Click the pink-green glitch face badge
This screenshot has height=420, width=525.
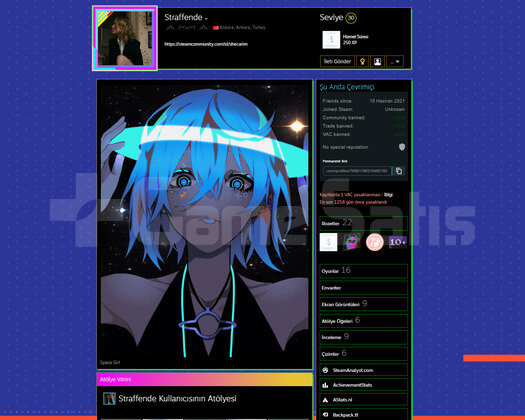pos(352,242)
